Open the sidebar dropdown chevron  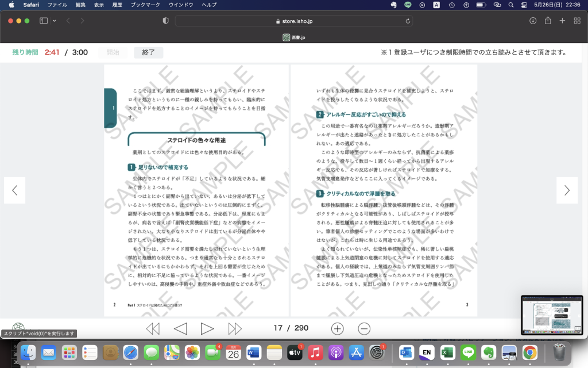point(55,21)
